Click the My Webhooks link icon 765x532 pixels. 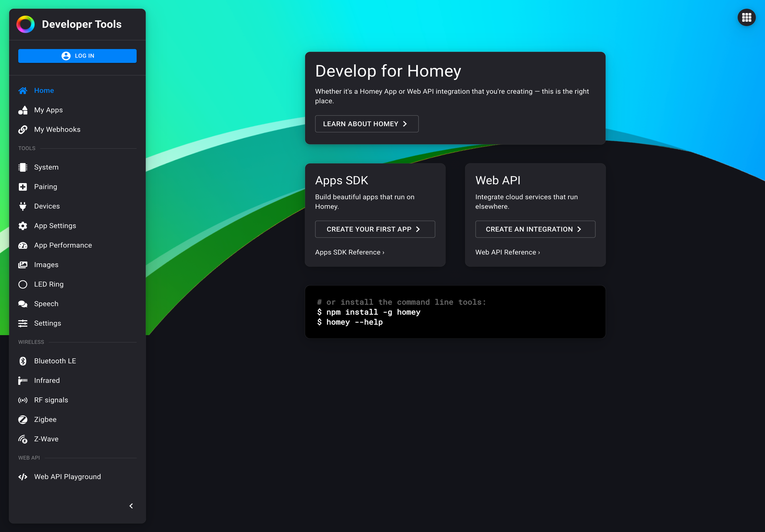click(23, 130)
